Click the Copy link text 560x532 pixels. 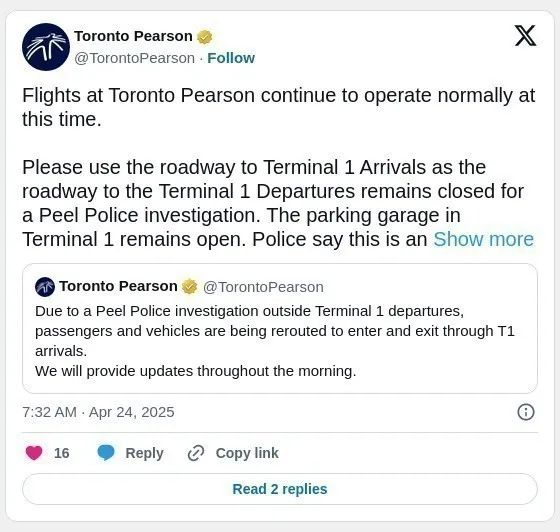point(247,453)
